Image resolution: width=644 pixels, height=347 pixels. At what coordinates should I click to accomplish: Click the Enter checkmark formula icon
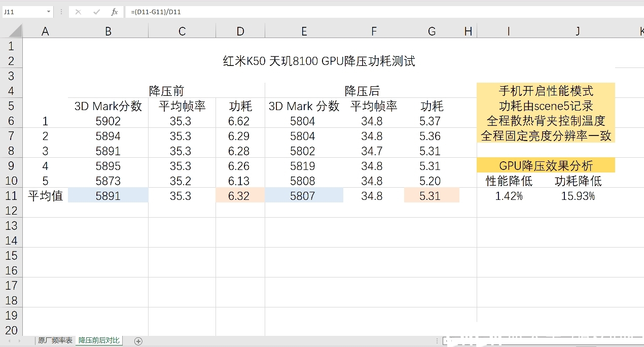tap(96, 12)
